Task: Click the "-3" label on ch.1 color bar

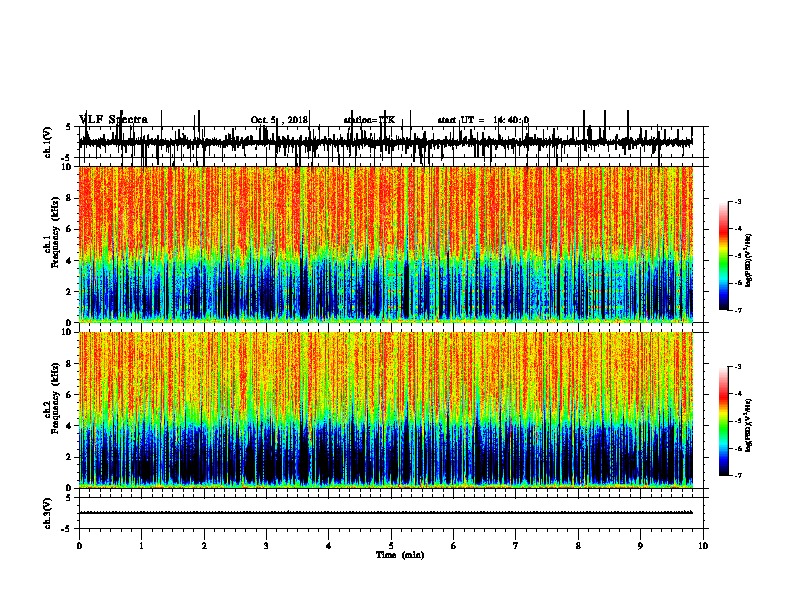Action: click(738, 201)
